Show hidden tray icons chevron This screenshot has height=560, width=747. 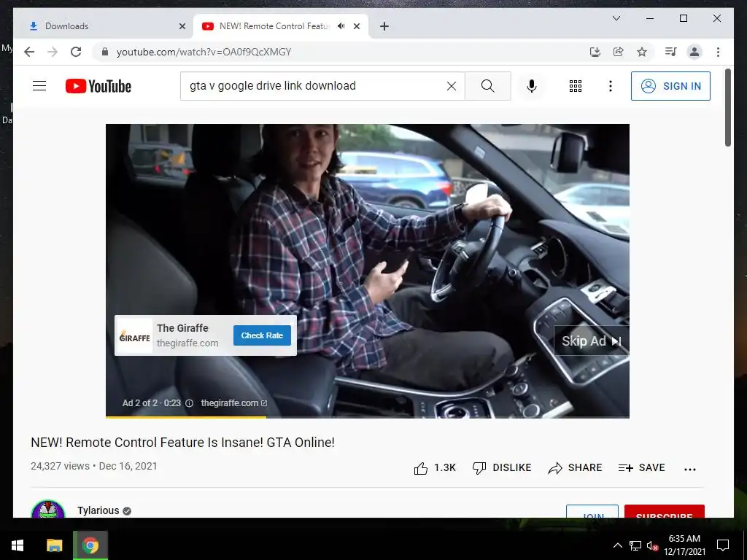point(617,545)
